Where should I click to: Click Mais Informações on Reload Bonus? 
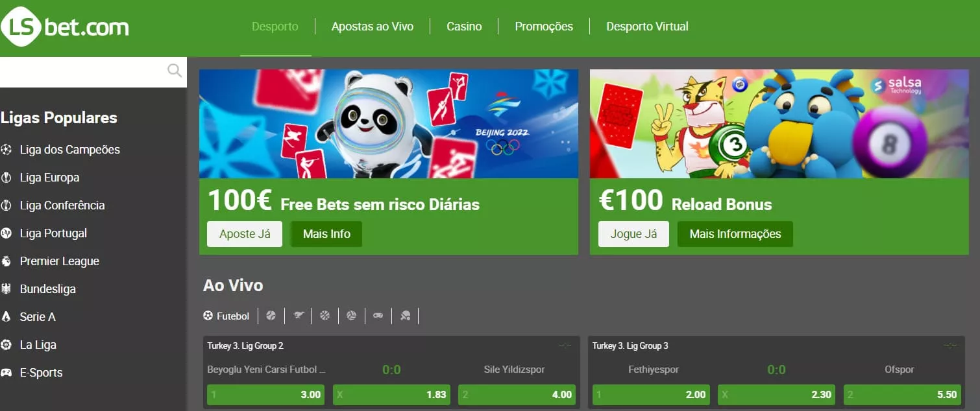735,234
